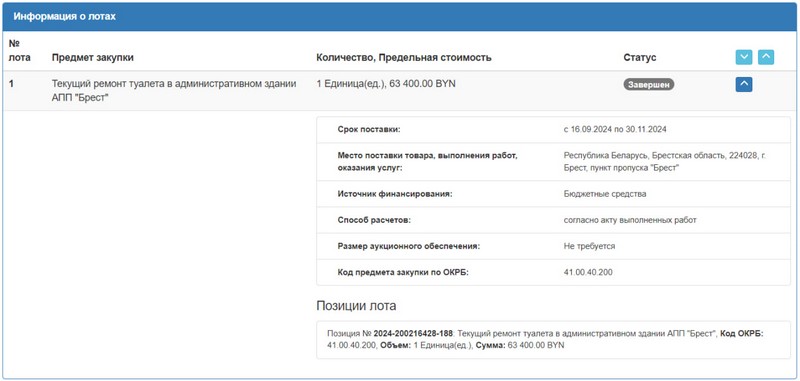Screen dimensions: 800x381
Task: Select delivery dates с 16.09.2024 по 30.11.2024
Action: point(615,130)
